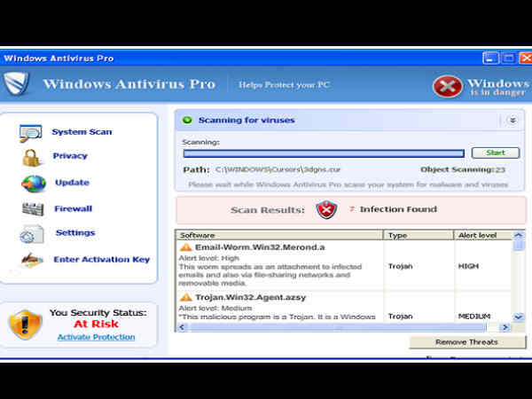Minimize the Windows Antivirus Pro window
This screenshot has height=399, width=532.
(x=490, y=58)
